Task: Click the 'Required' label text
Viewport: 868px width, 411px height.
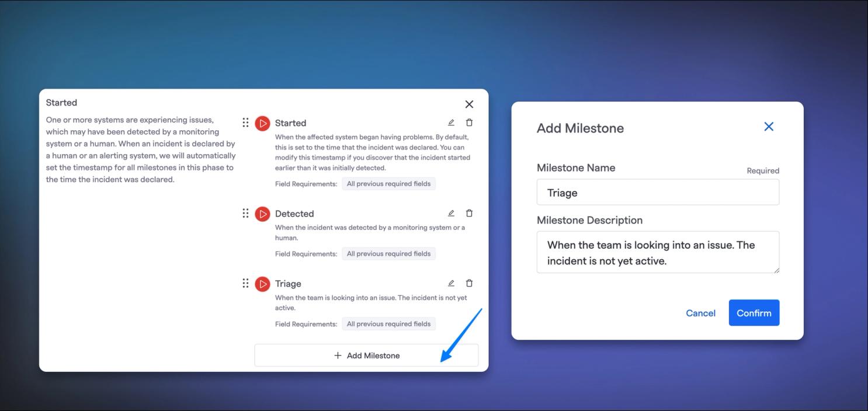Action: pyautogui.click(x=763, y=170)
